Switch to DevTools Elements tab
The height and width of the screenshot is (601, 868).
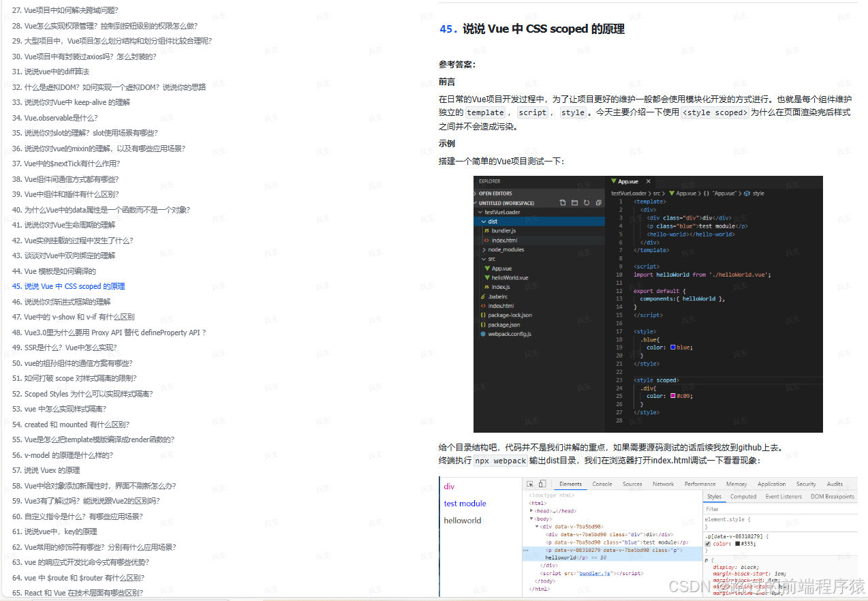tap(570, 484)
